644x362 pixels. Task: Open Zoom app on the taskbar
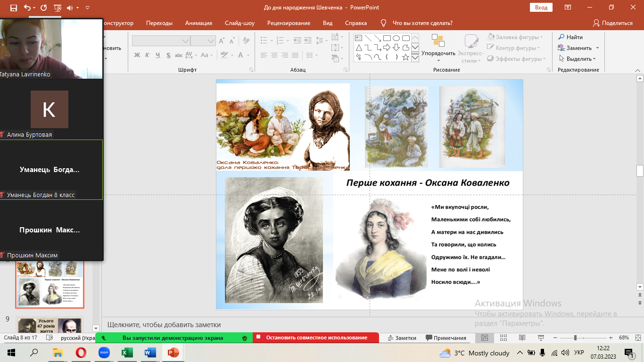coord(104,353)
